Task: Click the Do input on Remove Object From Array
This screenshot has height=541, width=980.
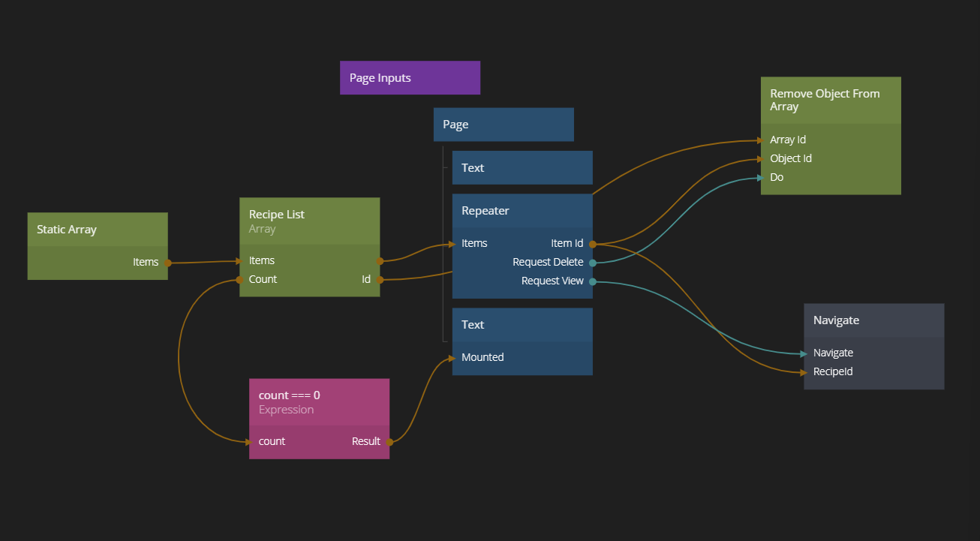Action: (x=777, y=178)
